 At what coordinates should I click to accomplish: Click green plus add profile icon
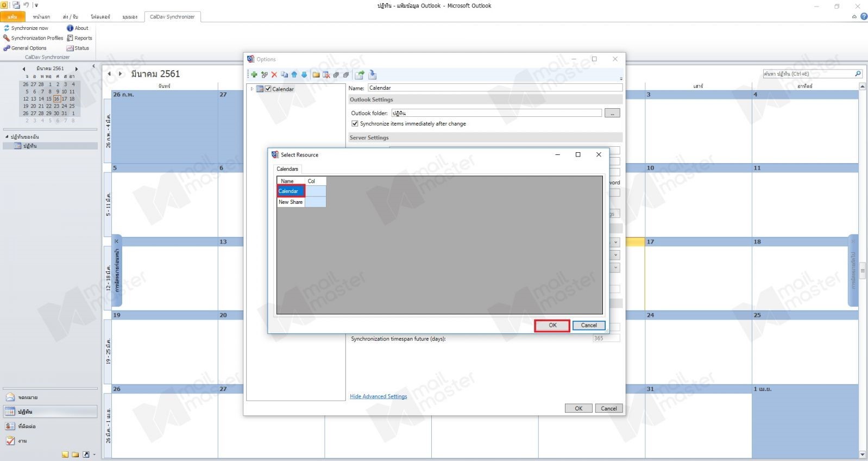pyautogui.click(x=254, y=75)
